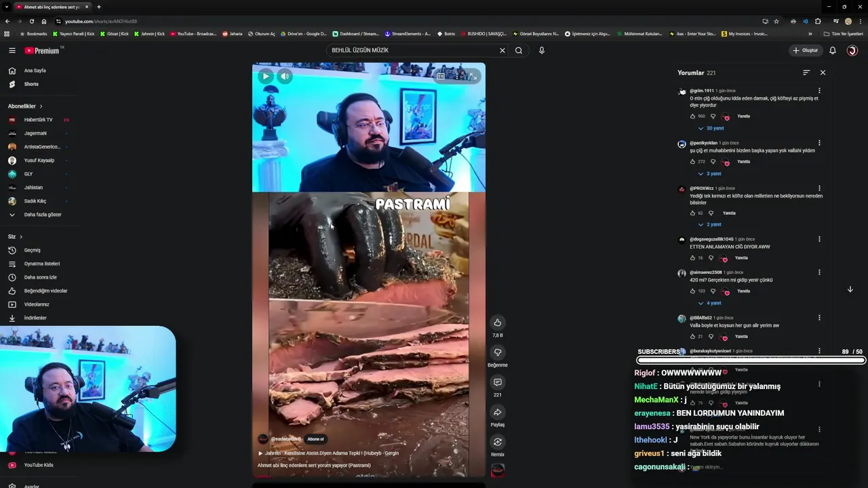This screenshot has width=868, height=488.
Task: Like the @grim.1911 comment
Action: [692, 116]
